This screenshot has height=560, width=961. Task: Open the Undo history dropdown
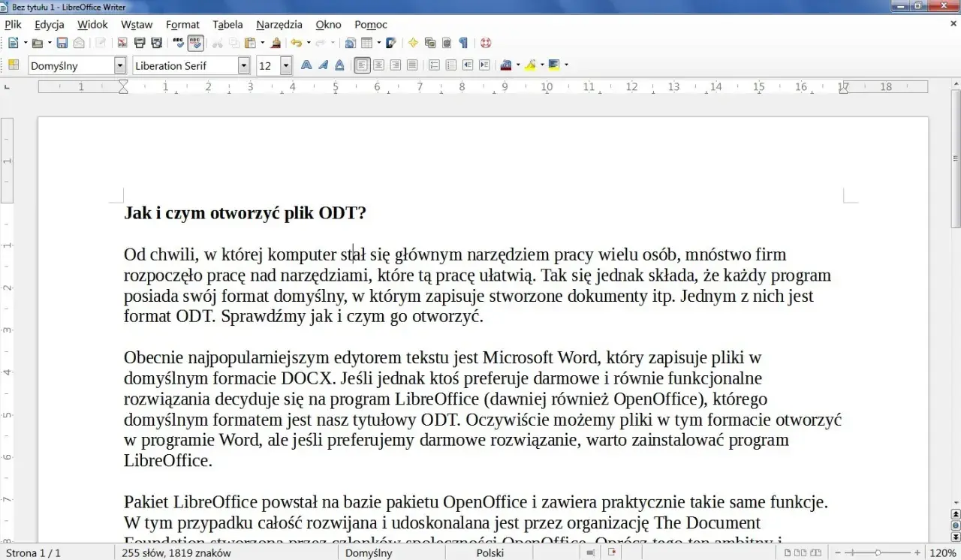[309, 44]
